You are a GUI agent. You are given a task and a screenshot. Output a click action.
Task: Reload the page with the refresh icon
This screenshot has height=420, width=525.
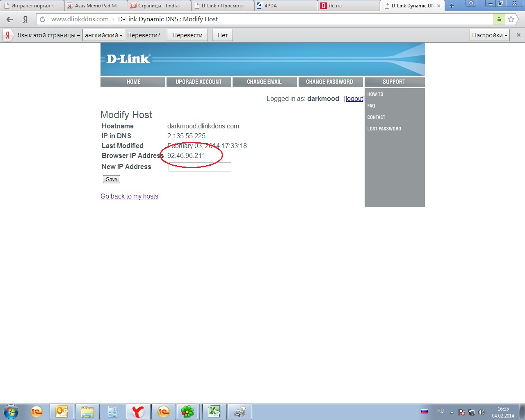[42, 19]
